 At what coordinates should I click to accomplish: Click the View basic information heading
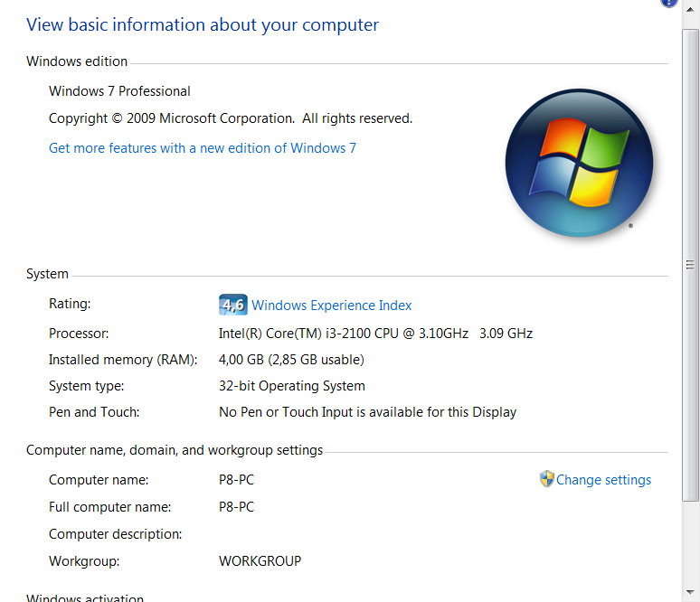coord(203,25)
